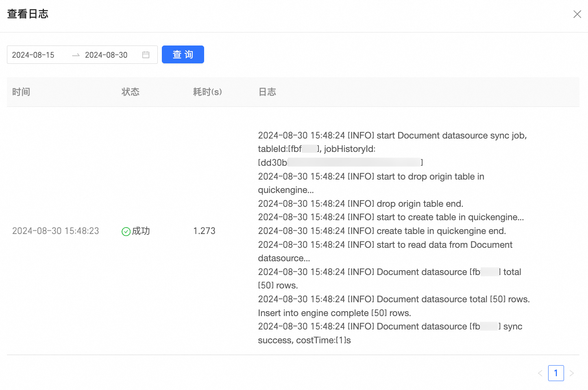The height and width of the screenshot is (390, 588).
Task: Click the 耗时(s) column header
Action: 207,92
